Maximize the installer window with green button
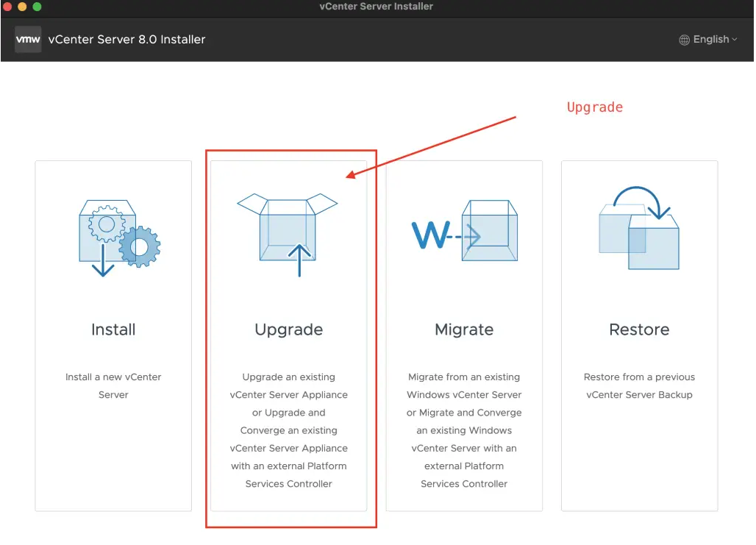The image size is (756, 545). 37,7
